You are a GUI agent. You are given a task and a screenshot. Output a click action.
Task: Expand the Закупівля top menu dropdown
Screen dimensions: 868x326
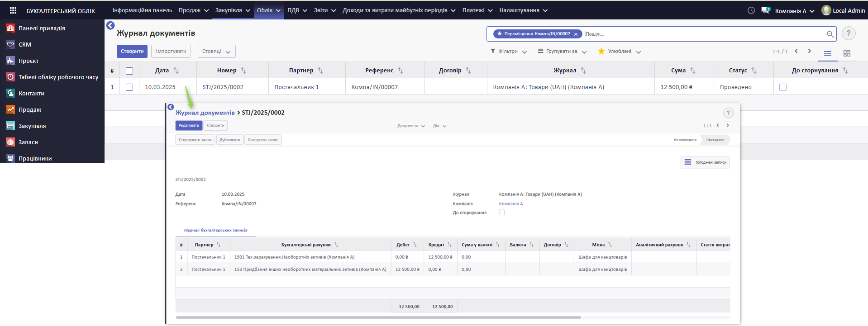[233, 10]
